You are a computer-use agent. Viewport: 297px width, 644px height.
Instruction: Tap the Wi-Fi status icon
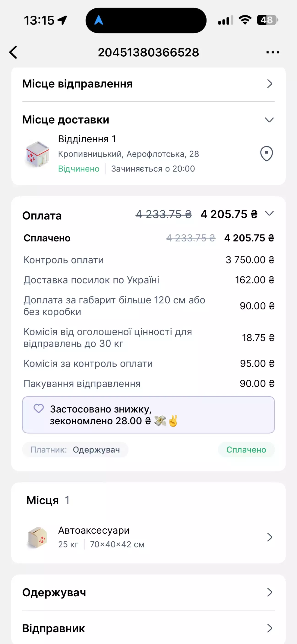[x=245, y=20]
